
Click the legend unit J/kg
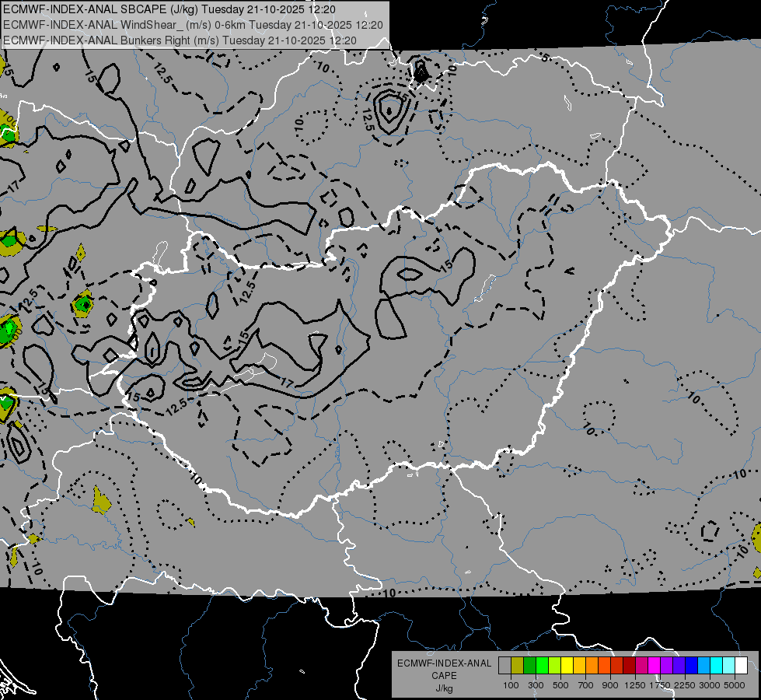[445, 688]
